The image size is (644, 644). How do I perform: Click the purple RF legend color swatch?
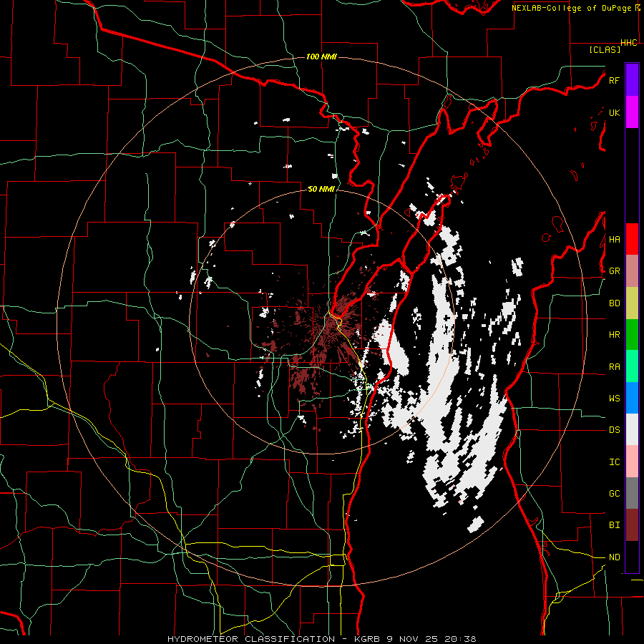click(x=632, y=80)
